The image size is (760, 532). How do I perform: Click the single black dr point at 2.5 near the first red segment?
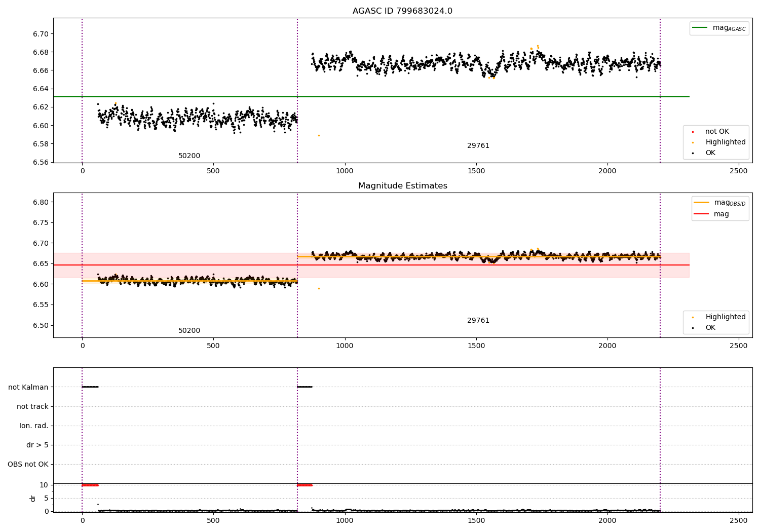(x=98, y=504)
